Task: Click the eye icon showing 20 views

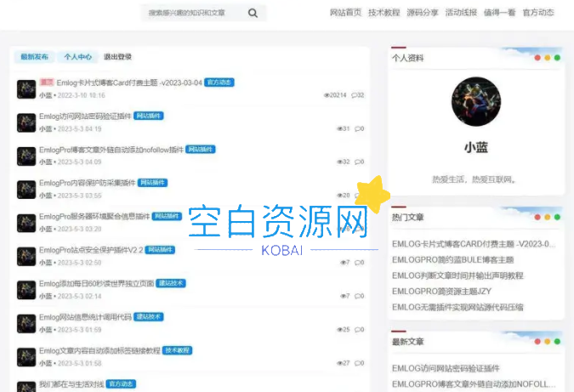Action: (339, 196)
